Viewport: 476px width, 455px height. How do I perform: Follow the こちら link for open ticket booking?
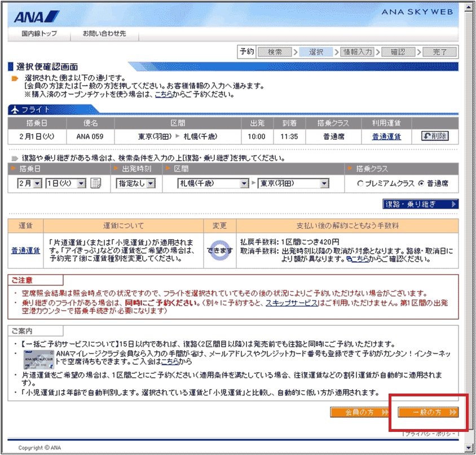pos(164,94)
